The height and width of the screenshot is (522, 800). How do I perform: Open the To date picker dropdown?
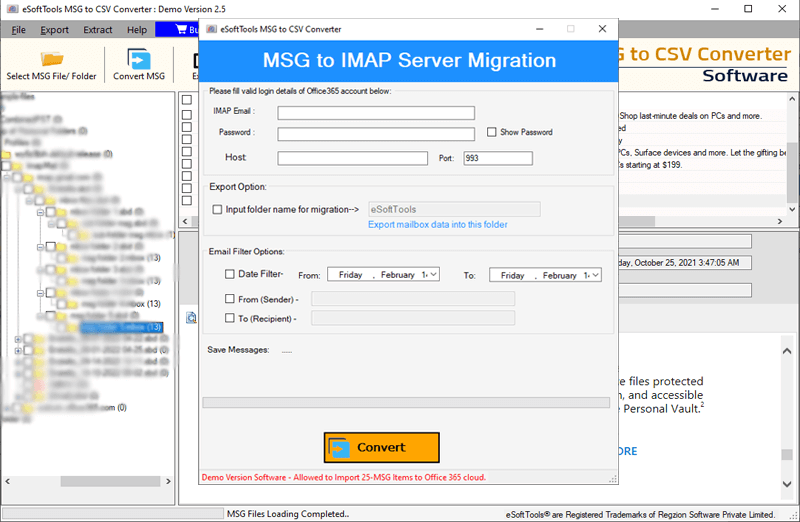tap(595, 275)
